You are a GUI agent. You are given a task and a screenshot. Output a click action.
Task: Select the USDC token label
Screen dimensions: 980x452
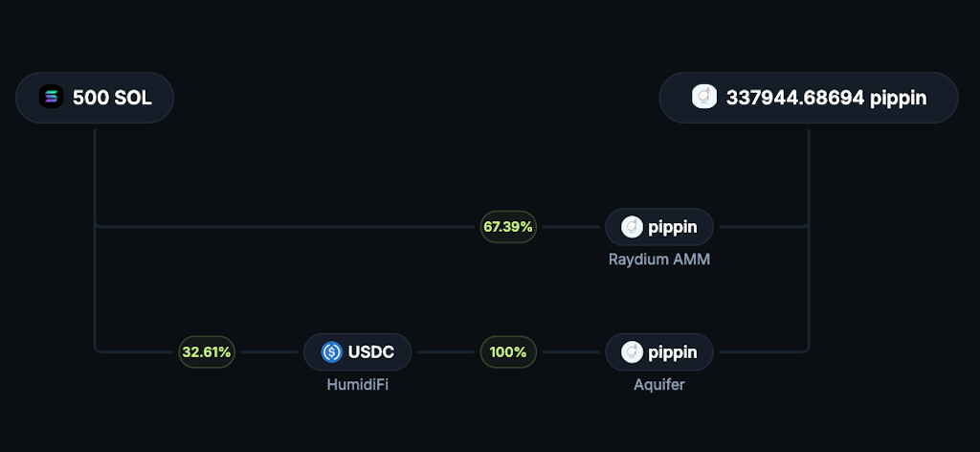(x=373, y=351)
